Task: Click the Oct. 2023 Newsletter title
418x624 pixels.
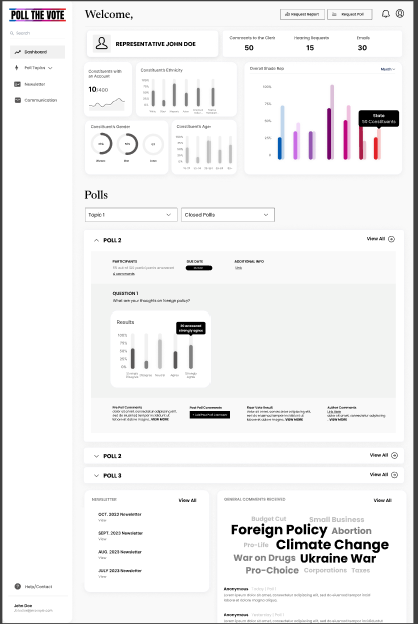Action: [120, 514]
